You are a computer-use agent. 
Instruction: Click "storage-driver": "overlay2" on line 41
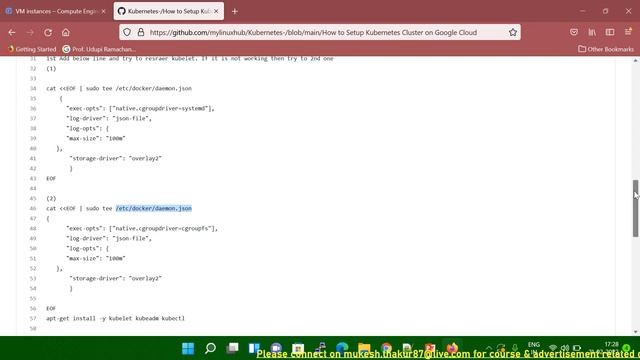(x=116, y=158)
